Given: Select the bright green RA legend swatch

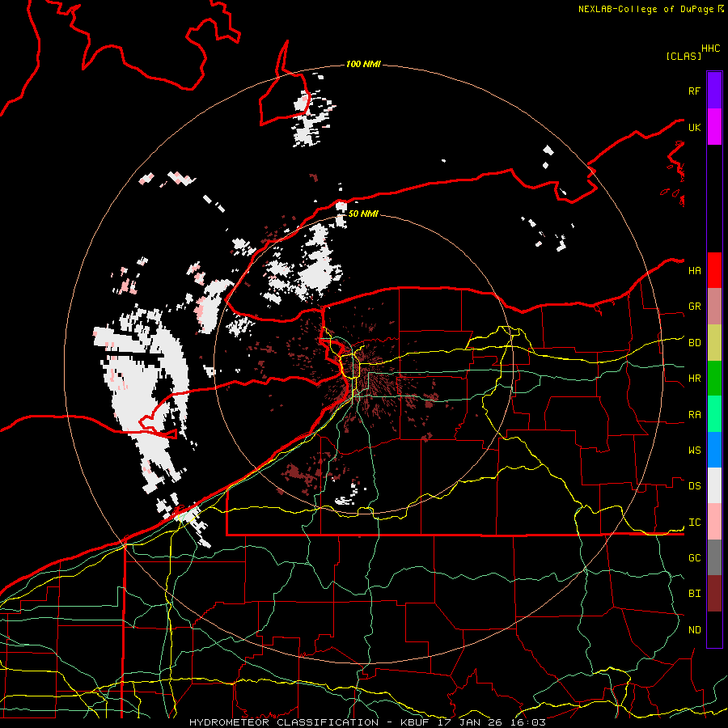Looking at the screenshot, I should [x=714, y=413].
